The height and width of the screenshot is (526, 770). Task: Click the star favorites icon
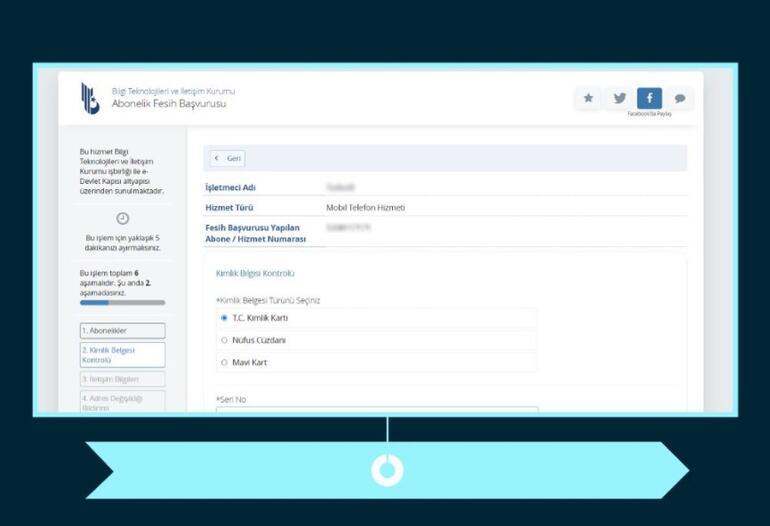pyautogui.click(x=588, y=98)
